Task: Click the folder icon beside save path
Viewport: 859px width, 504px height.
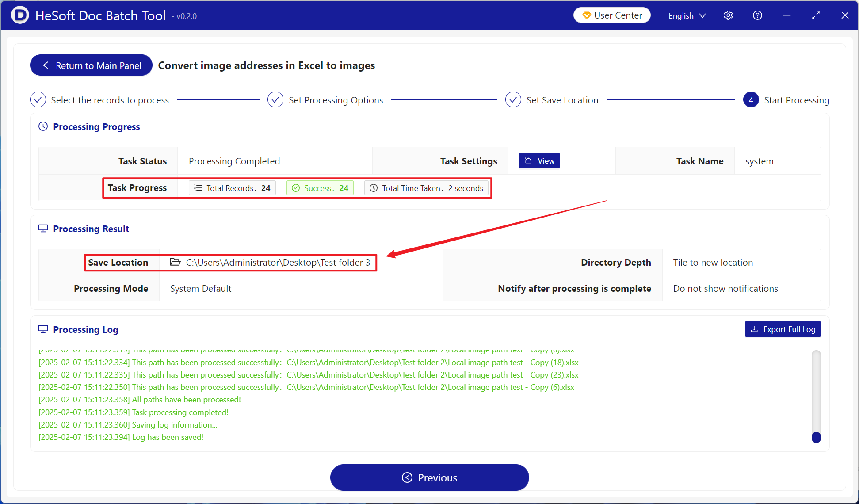Action: (176, 262)
